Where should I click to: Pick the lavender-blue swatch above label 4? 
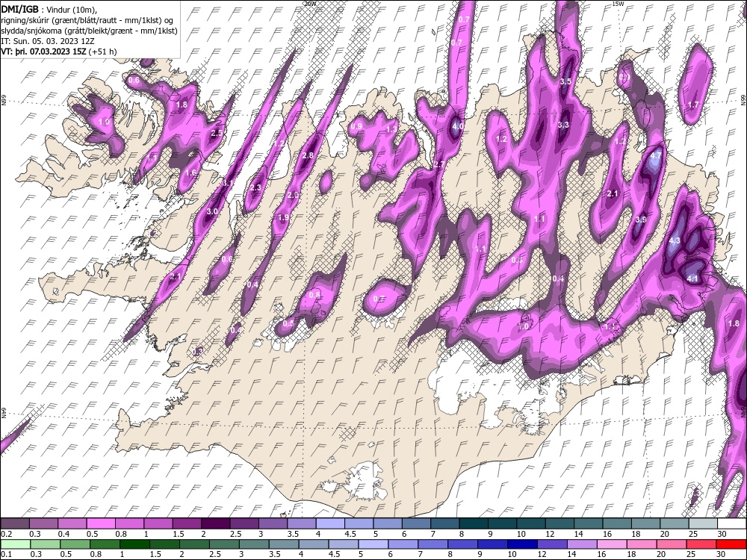[330, 523]
